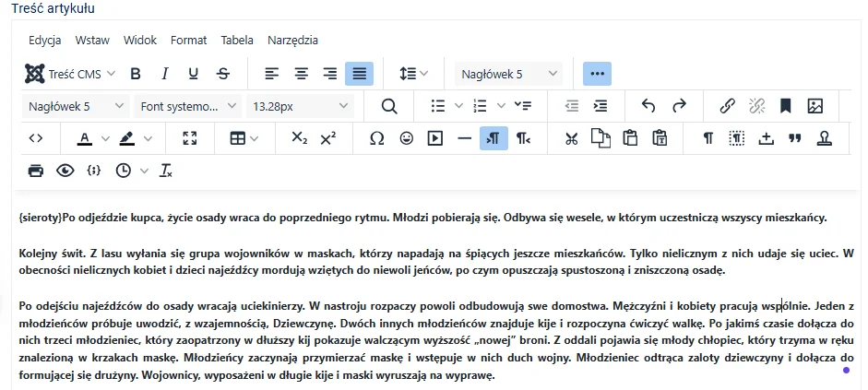Toggle justify text alignment
The height and width of the screenshot is (390, 868).
359,74
